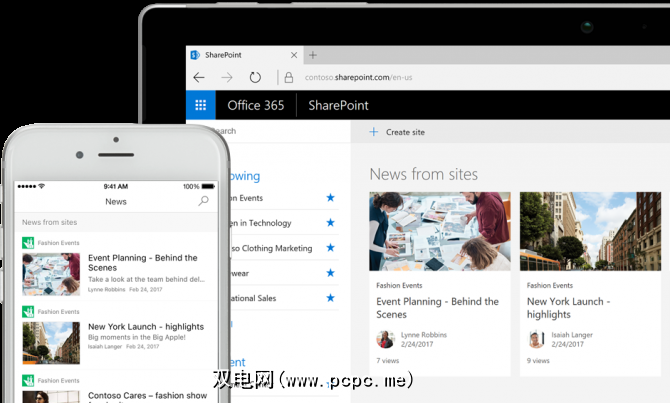670x403 pixels.
Task: Tap the phone battery status icon
Action: [x=208, y=186]
